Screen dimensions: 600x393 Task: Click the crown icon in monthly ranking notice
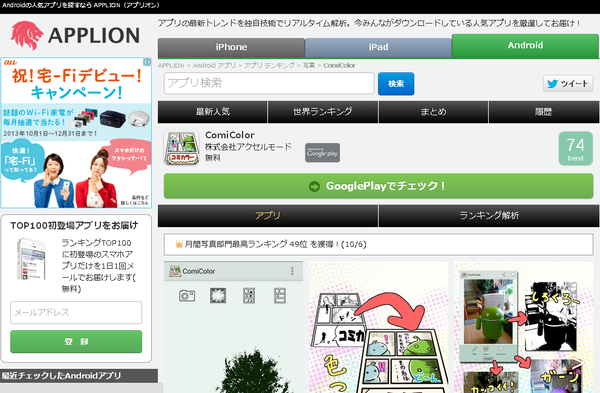tap(179, 244)
